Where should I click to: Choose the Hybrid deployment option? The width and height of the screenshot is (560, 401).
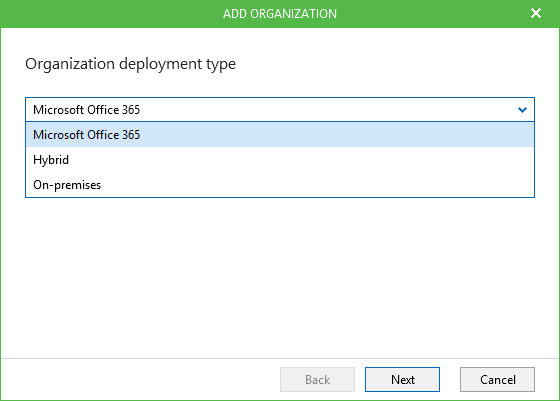[x=280, y=160]
